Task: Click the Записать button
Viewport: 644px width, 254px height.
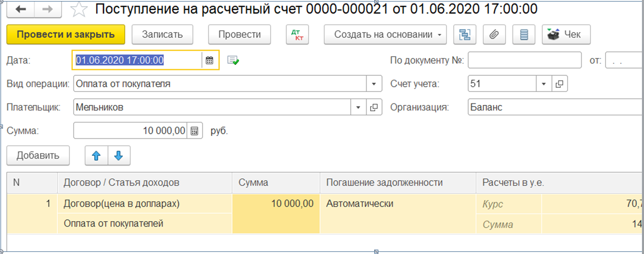Action: tap(163, 35)
